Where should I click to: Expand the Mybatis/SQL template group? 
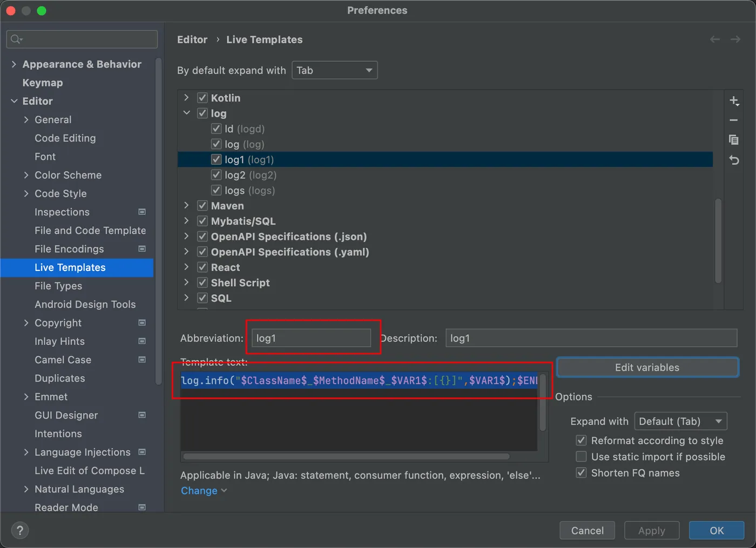point(187,221)
